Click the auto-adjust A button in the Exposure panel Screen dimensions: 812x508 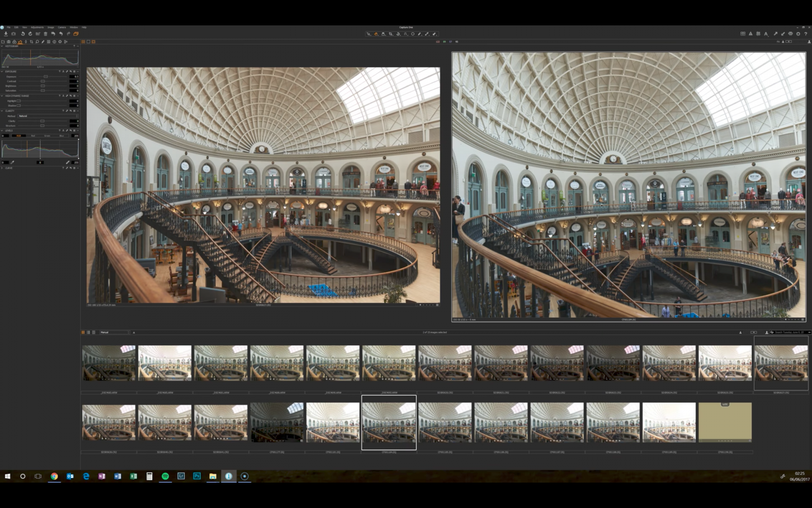point(63,71)
